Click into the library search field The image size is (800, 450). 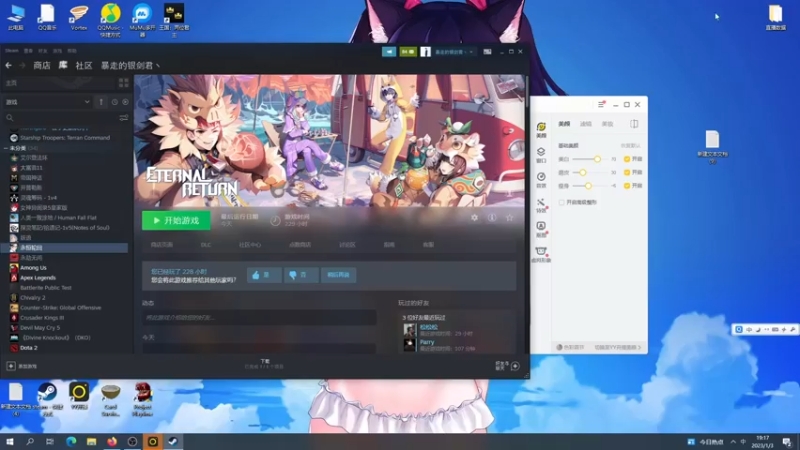pos(61,118)
